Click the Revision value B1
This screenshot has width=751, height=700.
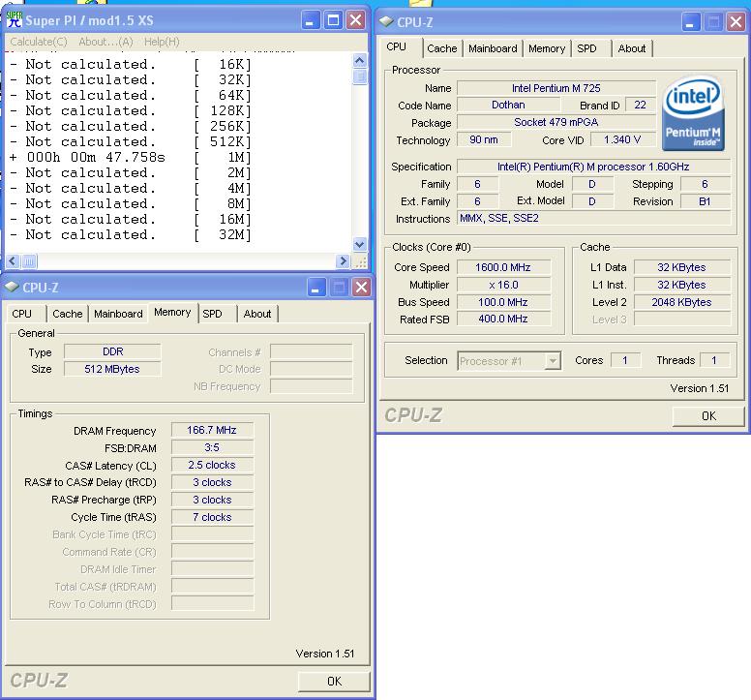[x=705, y=201]
